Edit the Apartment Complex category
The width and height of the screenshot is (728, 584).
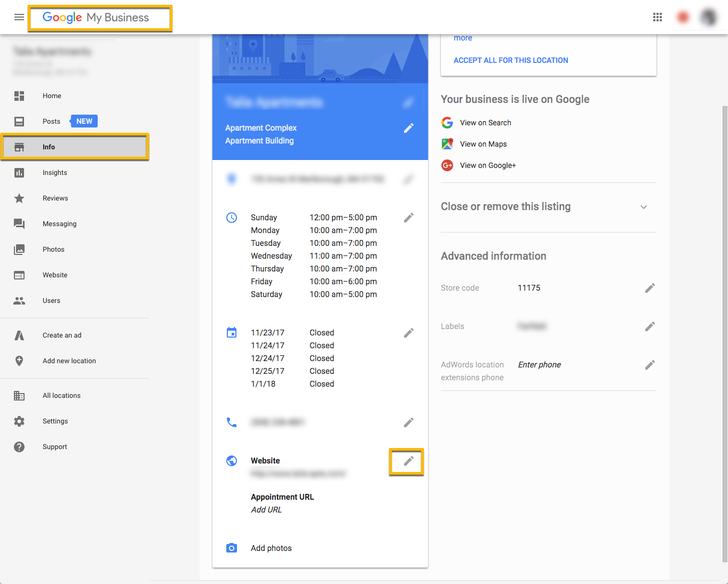[409, 128]
